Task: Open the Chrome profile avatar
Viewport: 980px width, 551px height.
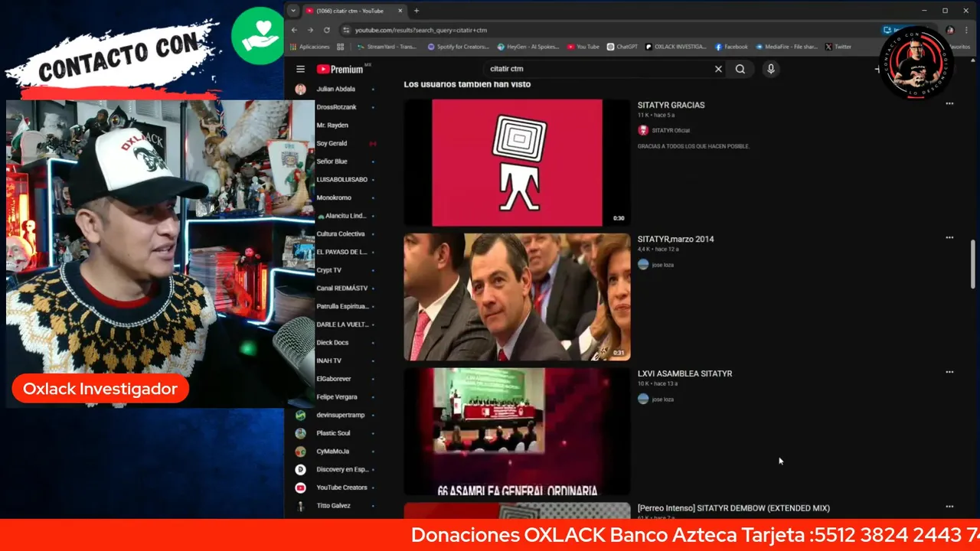Action: (950, 30)
